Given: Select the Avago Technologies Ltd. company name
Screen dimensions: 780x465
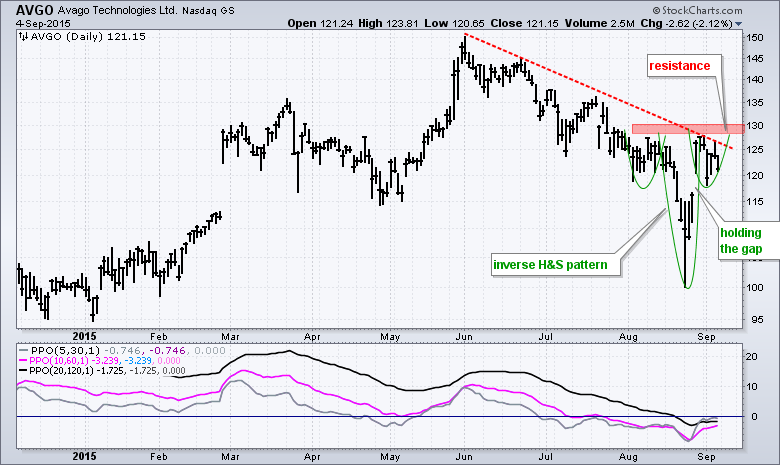Looking at the screenshot, I should (x=117, y=10).
